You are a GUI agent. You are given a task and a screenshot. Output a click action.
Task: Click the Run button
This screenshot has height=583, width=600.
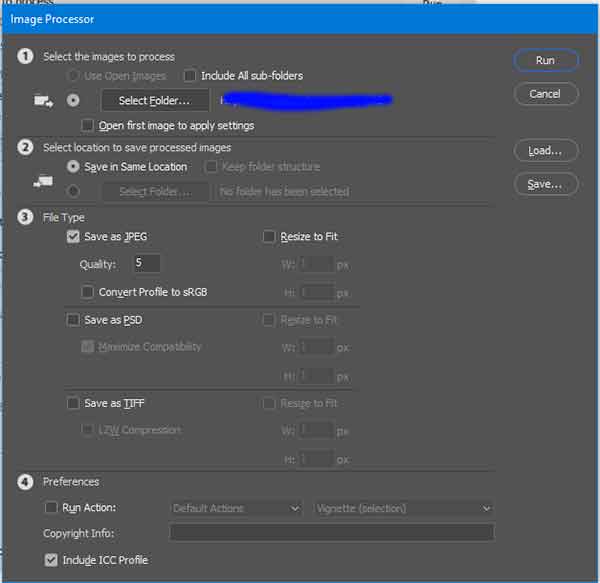(546, 60)
